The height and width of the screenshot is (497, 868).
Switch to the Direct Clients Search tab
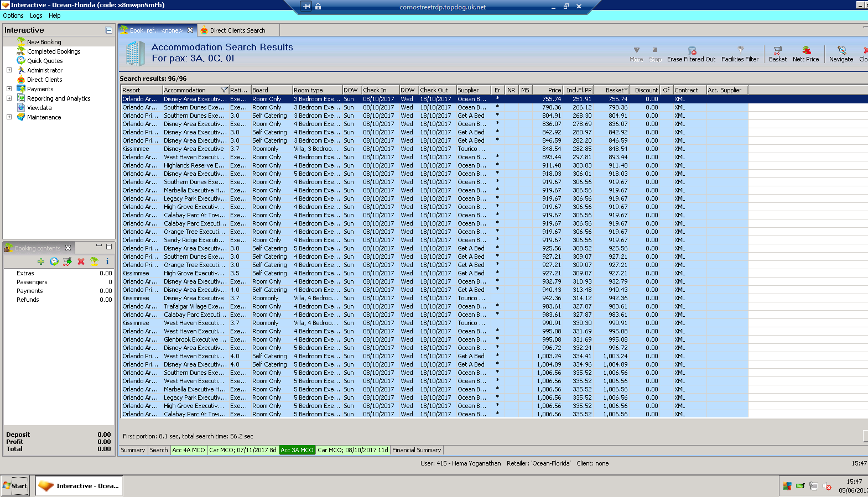click(237, 30)
